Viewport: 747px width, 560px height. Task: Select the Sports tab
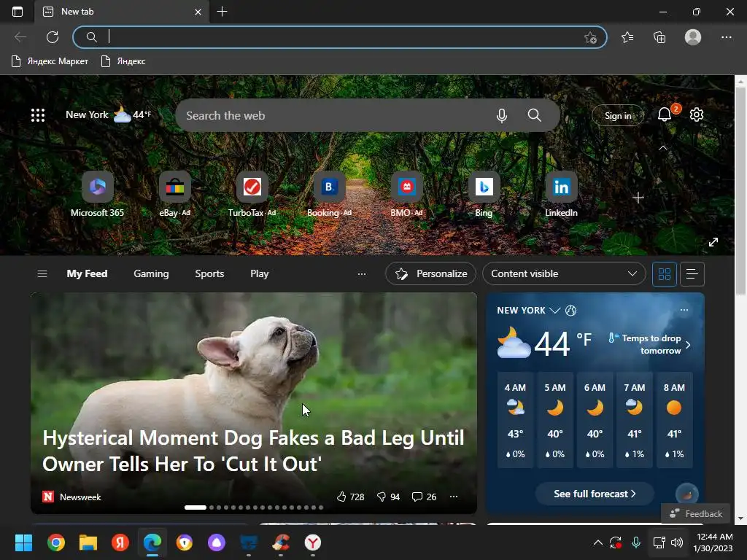[x=209, y=274]
